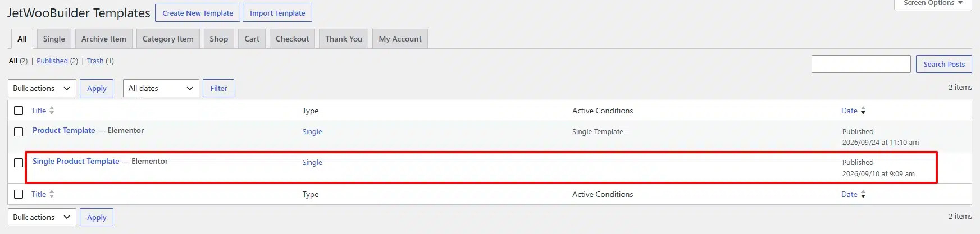Sort by Date in header row
This screenshot has height=234, width=980.
tap(849, 111)
